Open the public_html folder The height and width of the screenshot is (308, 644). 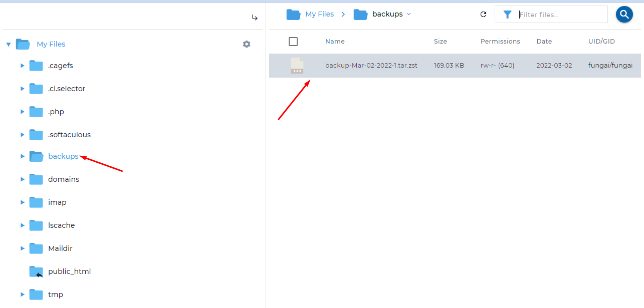pos(69,271)
